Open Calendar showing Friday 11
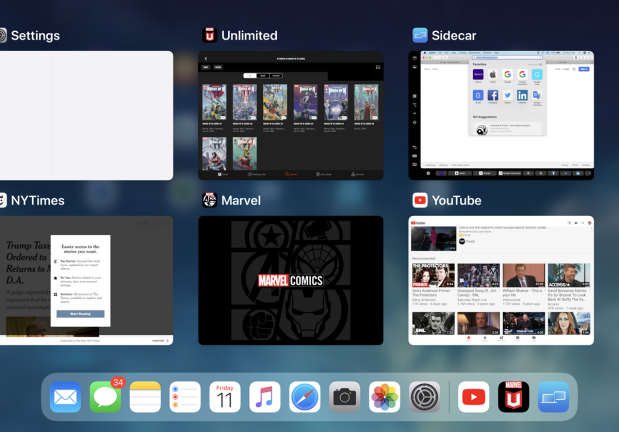Screen dimensions: 619x432 [x=225, y=397]
